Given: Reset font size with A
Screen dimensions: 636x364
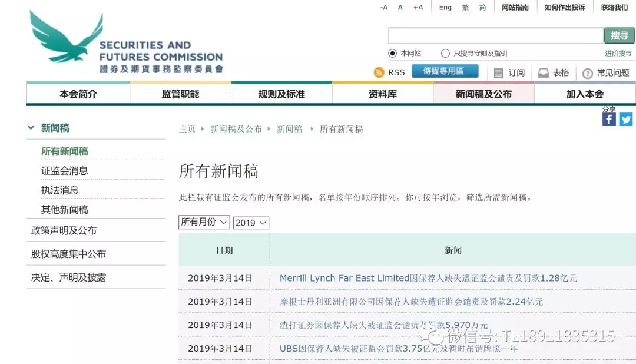Looking at the screenshot, I should point(400,7).
